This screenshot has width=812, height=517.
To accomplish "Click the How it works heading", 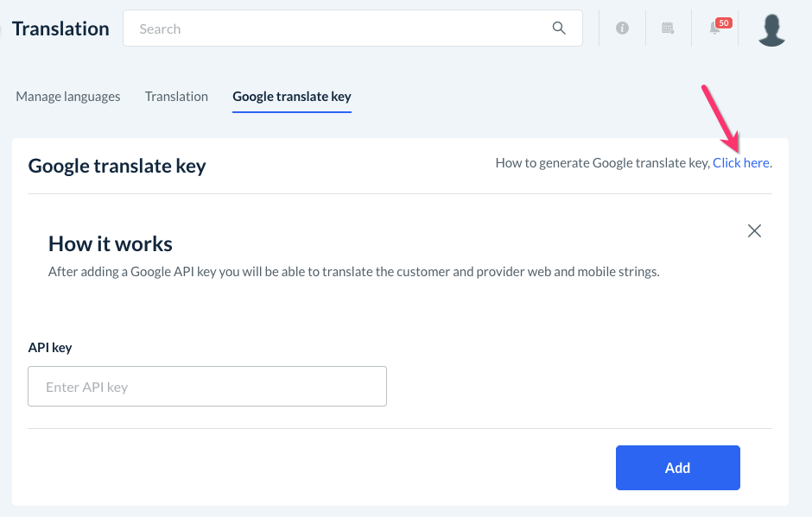I will pyautogui.click(x=111, y=243).
